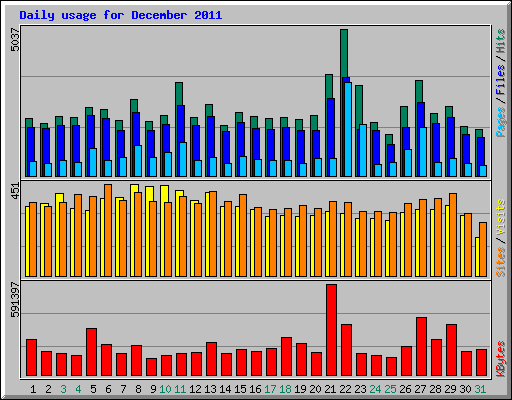Image resolution: width=512 pixels, height=400 pixels.
Task: Click day label 20 on the x-axis
Action: 315,389
